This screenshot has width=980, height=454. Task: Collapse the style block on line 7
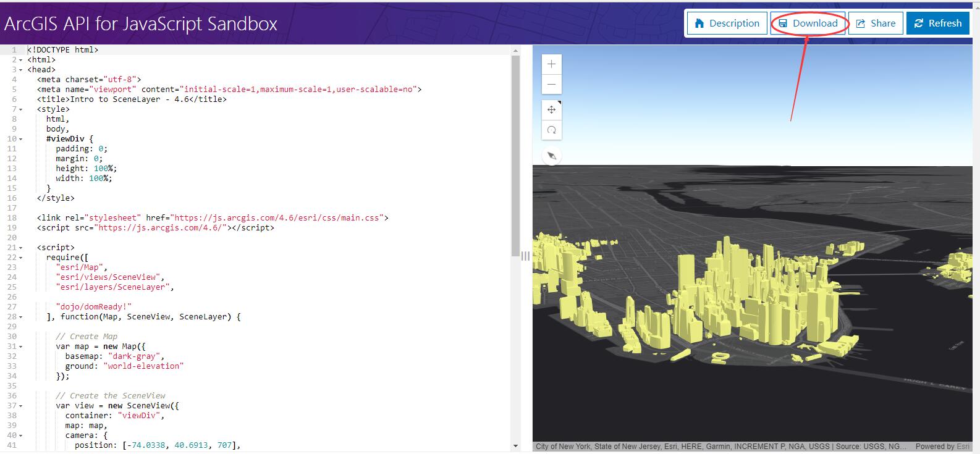(x=20, y=109)
